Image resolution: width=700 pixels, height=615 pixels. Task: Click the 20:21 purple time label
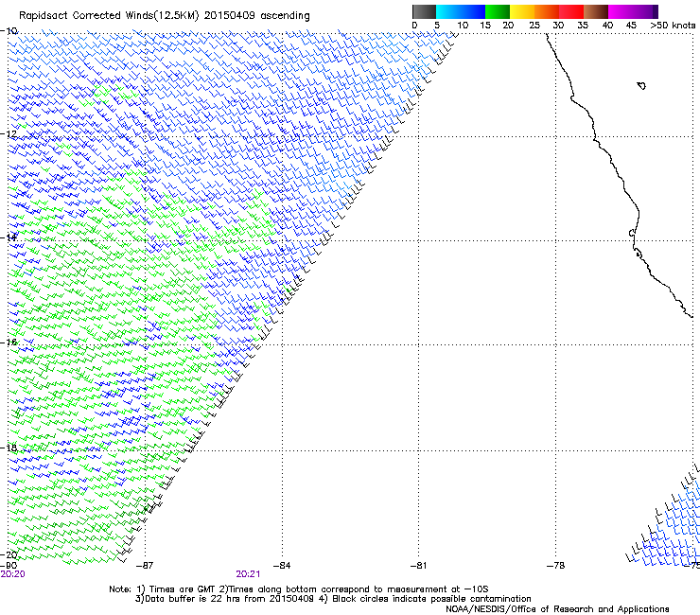248,574
